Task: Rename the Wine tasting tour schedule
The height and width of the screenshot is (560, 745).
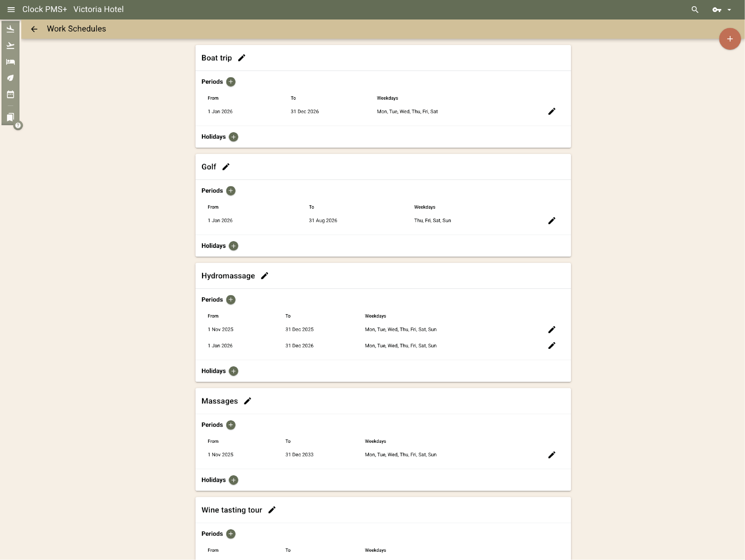Action: tap(272, 510)
